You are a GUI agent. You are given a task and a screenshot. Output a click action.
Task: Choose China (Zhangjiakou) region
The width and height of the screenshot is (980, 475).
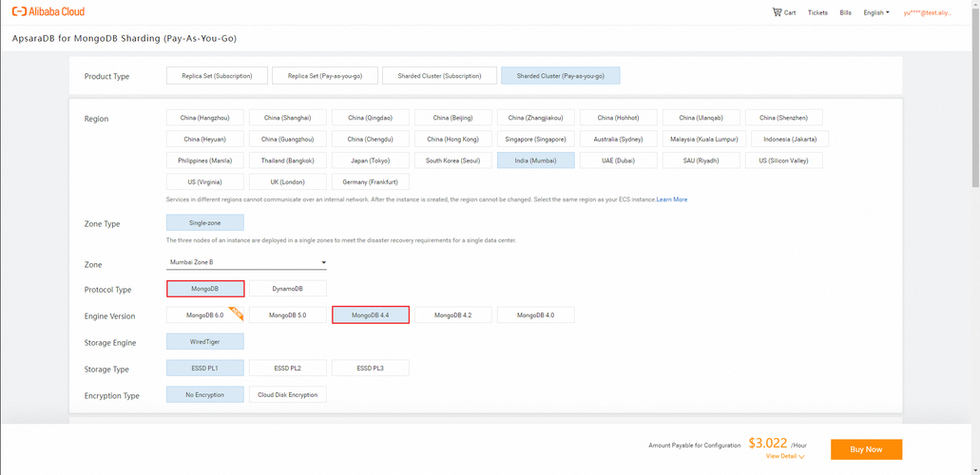click(535, 118)
